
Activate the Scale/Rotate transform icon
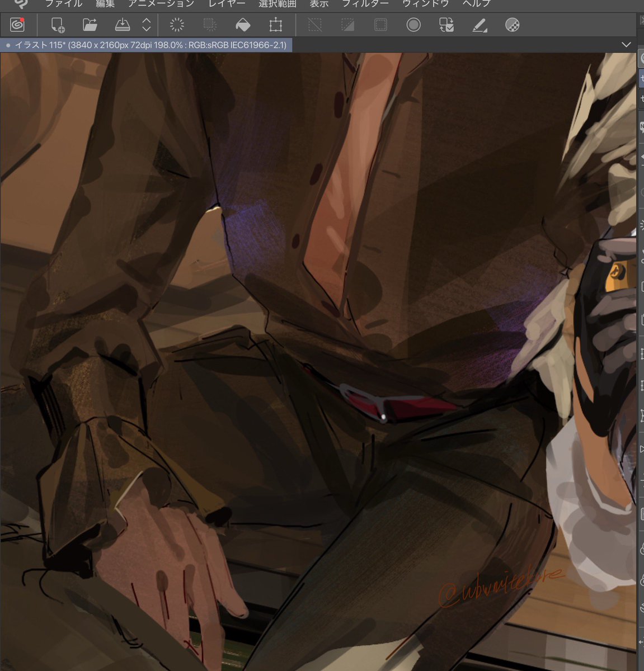[275, 25]
